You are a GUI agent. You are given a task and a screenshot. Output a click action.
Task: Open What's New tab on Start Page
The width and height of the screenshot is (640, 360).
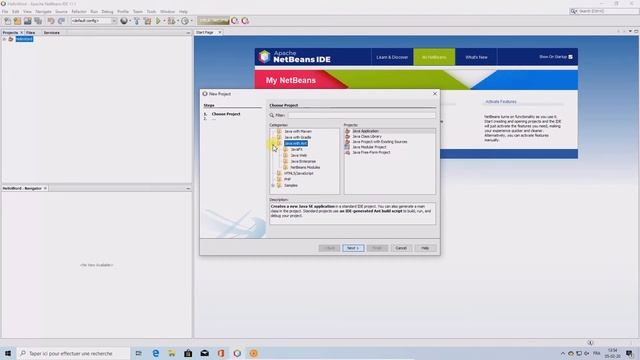pyautogui.click(x=476, y=57)
